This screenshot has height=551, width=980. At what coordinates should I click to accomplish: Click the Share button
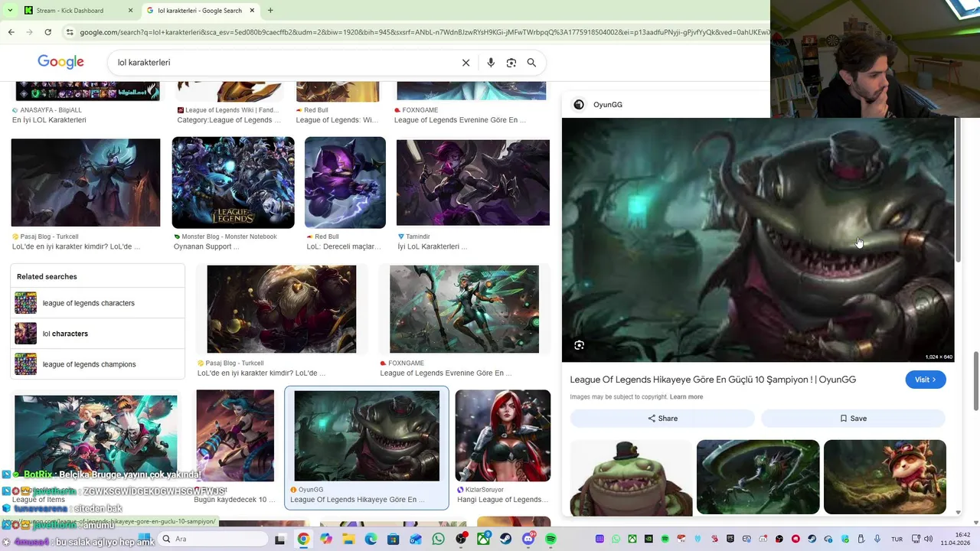(662, 419)
